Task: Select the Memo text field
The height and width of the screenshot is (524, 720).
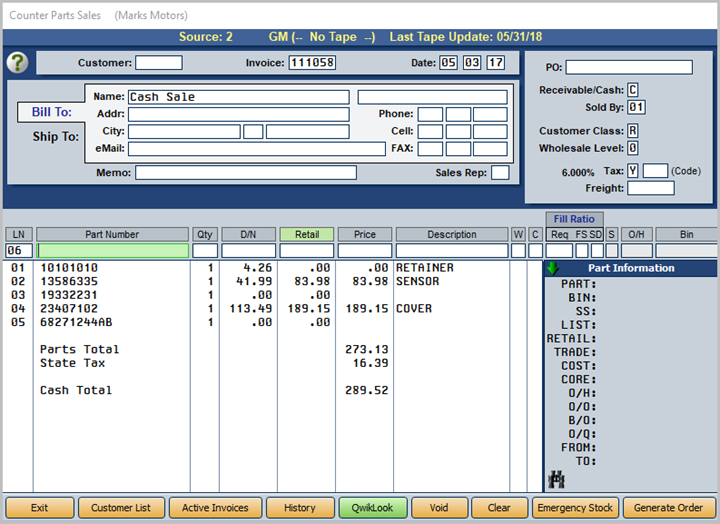Action: 245,173
